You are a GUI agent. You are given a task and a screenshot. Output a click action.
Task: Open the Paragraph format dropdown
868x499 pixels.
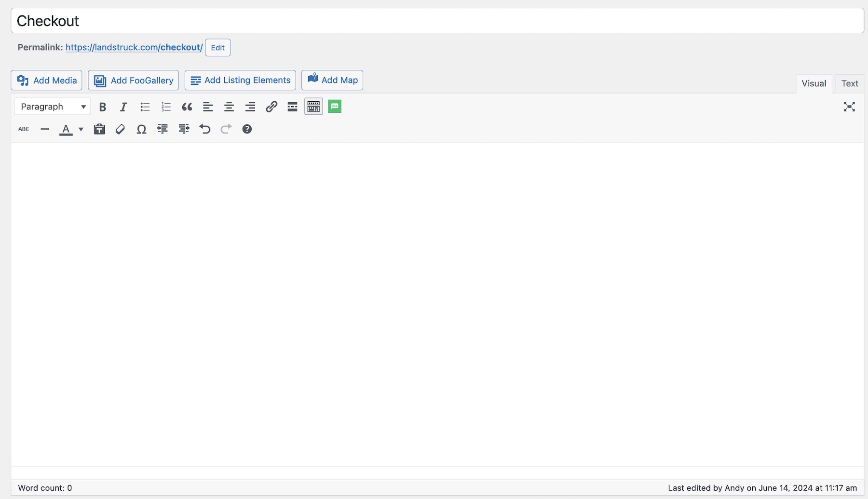click(x=53, y=107)
